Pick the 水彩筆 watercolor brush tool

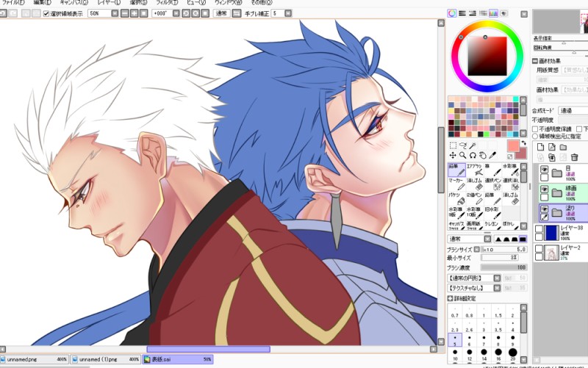pyautogui.click(x=511, y=170)
